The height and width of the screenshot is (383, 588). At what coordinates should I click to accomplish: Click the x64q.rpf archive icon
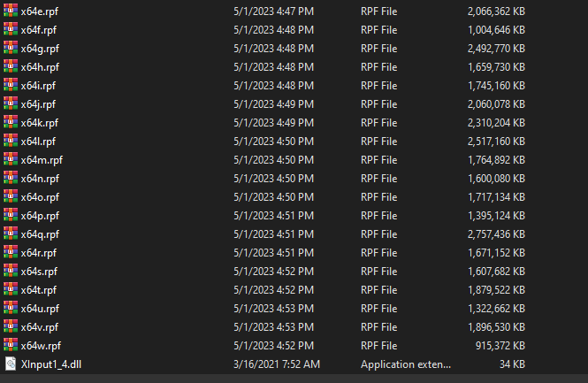click(x=10, y=234)
